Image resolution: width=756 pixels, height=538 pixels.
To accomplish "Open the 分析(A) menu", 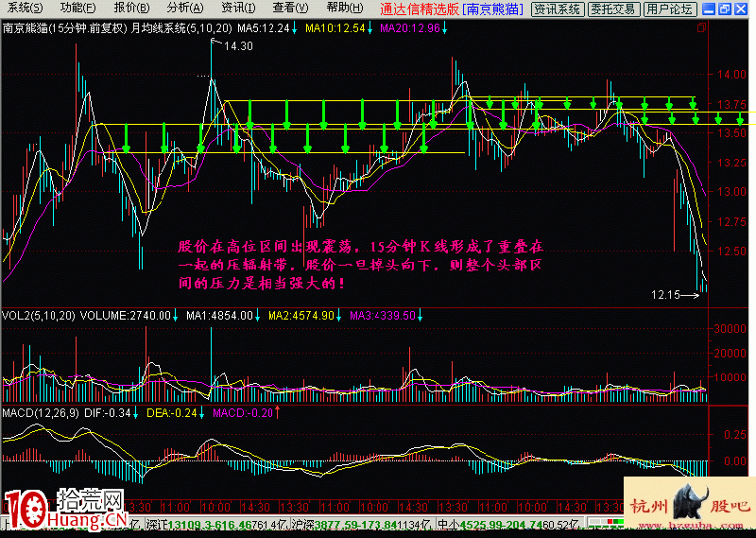I will 185,9.
